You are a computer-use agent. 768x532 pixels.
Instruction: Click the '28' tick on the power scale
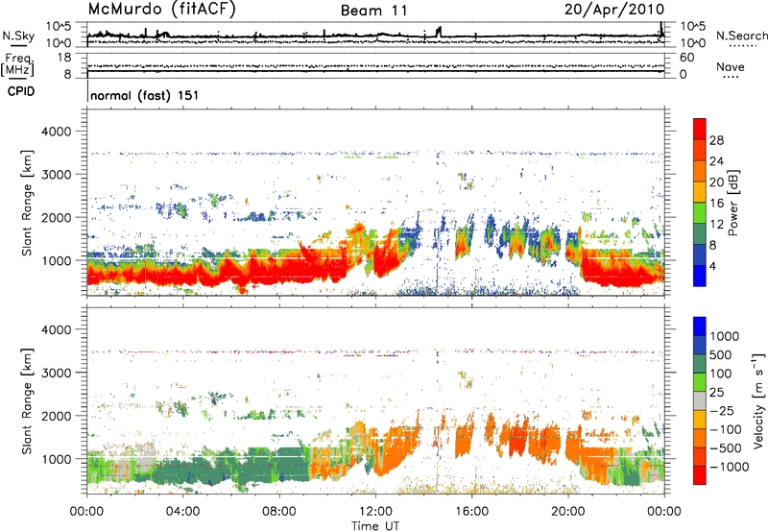coord(716,140)
